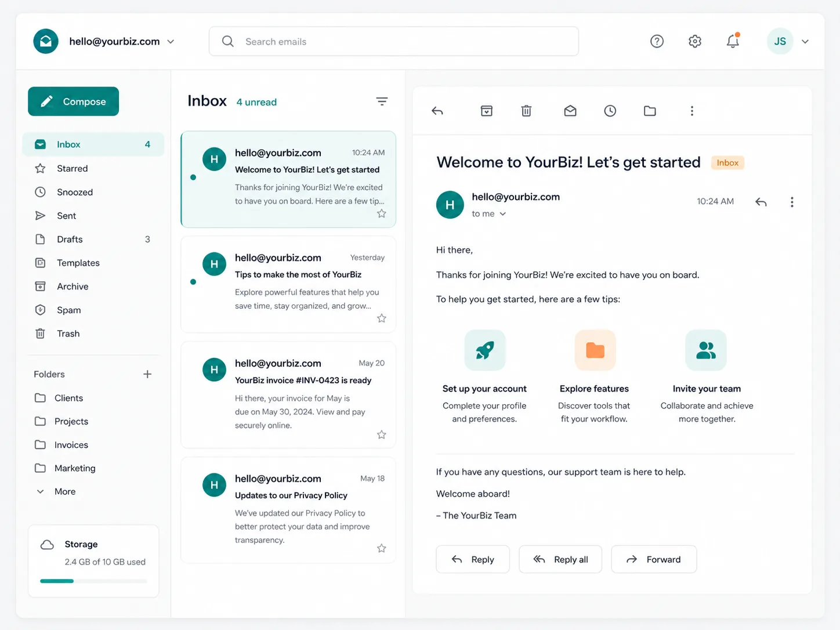Click the YourBiz mail logo
This screenshot has width=840, height=630.
pos(46,41)
